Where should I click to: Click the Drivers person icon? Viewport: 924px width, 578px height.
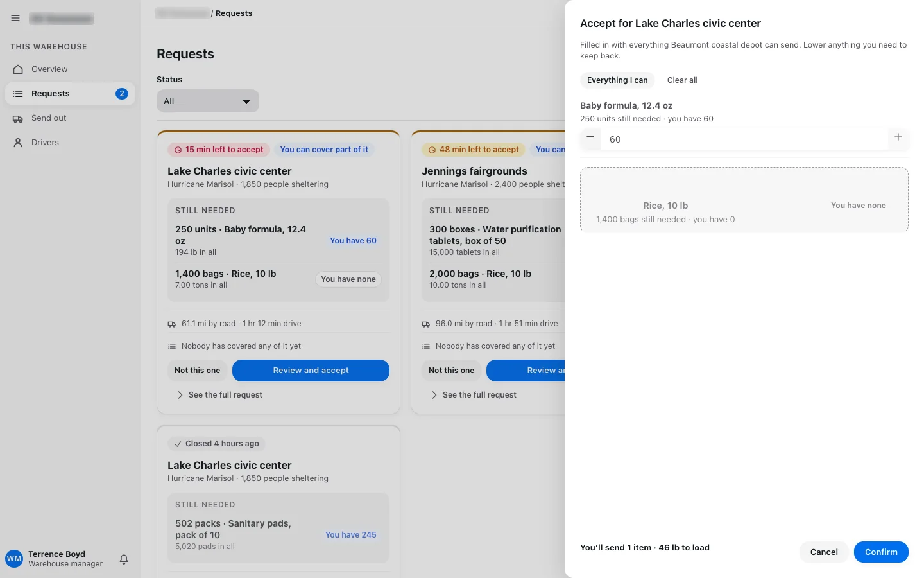[x=18, y=143]
